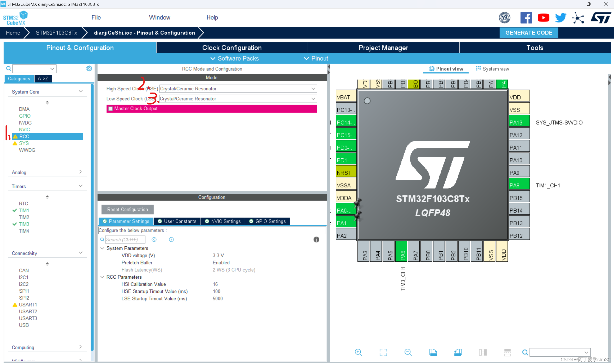Click inside the parameter search field

coord(125,239)
